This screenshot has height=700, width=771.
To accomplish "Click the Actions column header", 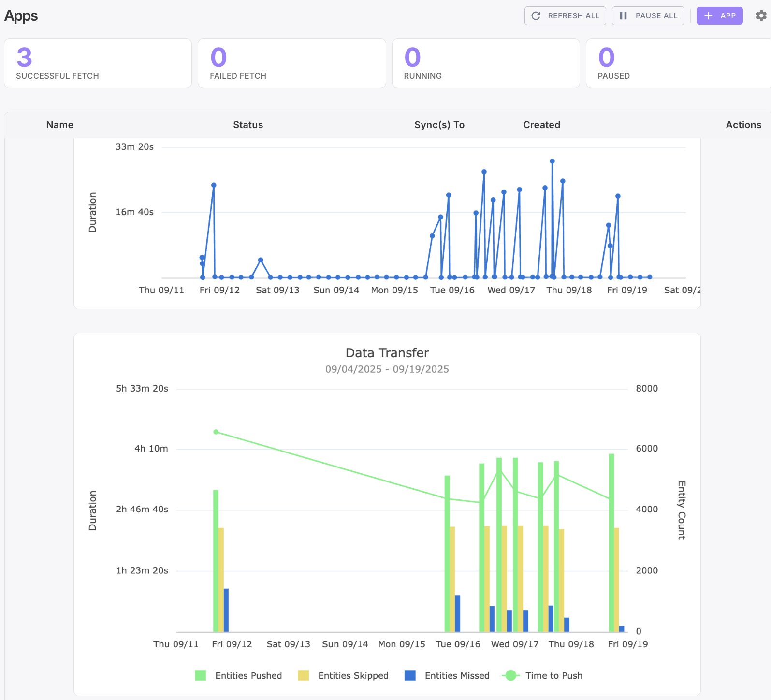I will (743, 125).
